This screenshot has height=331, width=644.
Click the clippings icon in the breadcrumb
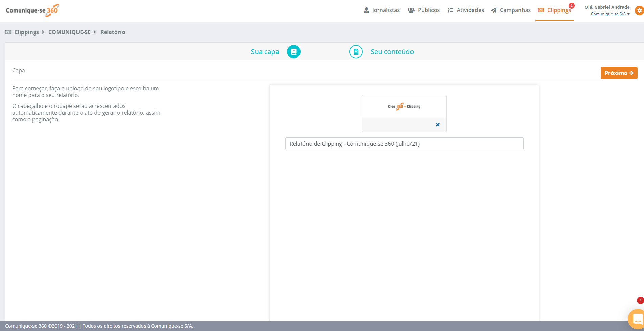[x=7, y=32]
